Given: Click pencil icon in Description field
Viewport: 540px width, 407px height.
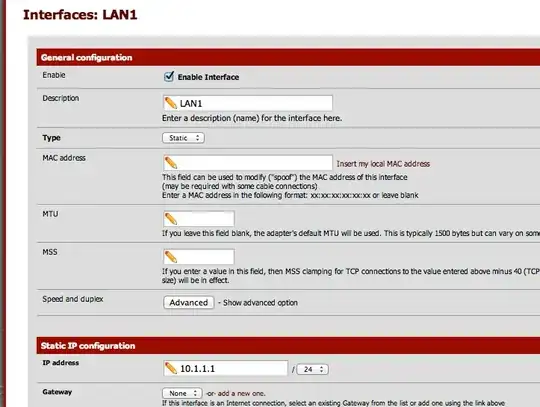Looking at the screenshot, I should click(170, 103).
